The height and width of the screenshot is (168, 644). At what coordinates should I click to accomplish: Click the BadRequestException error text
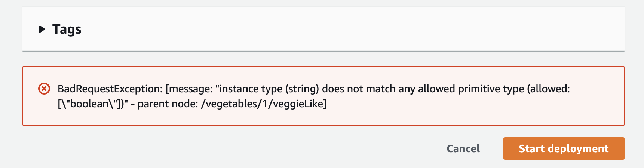coord(110,89)
